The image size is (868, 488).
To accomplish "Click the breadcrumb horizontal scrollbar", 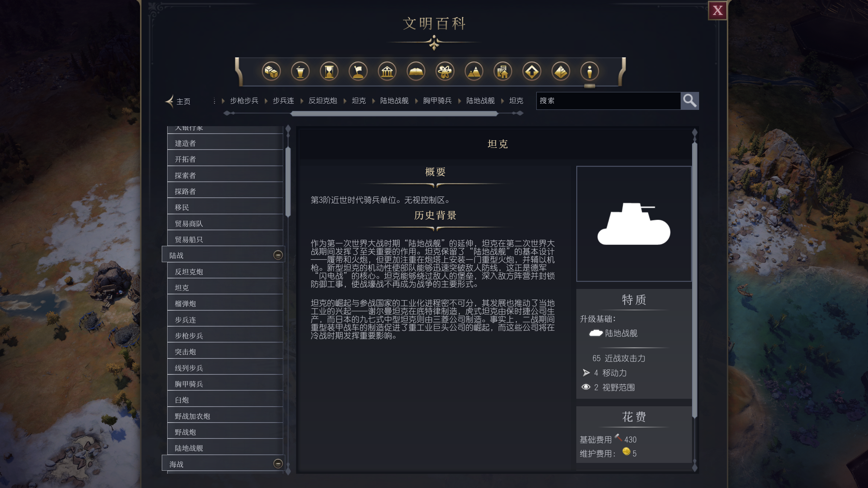I will [x=394, y=114].
